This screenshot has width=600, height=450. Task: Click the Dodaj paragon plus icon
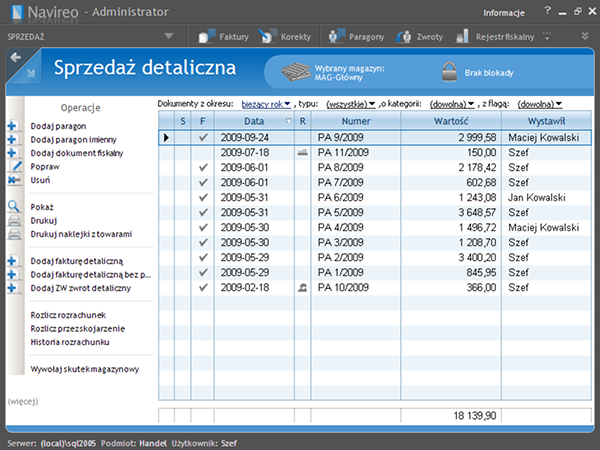pyautogui.click(x=12, y=126)
